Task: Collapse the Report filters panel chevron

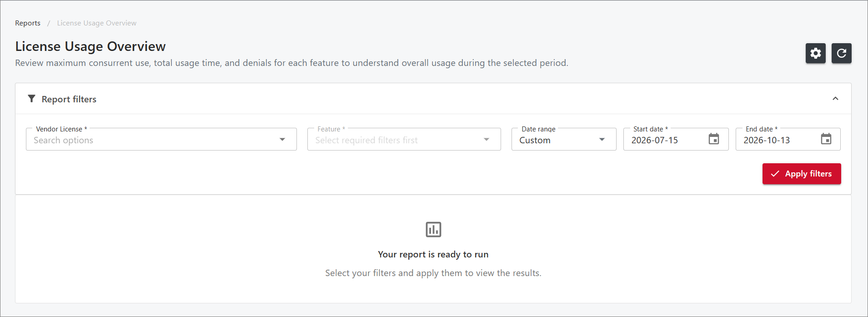Action: pos(835,99)
